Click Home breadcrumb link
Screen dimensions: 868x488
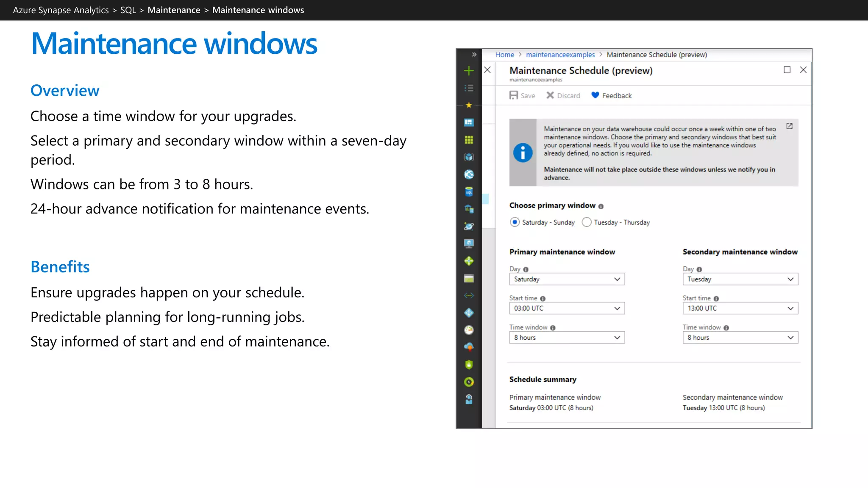tap(504, 55)
